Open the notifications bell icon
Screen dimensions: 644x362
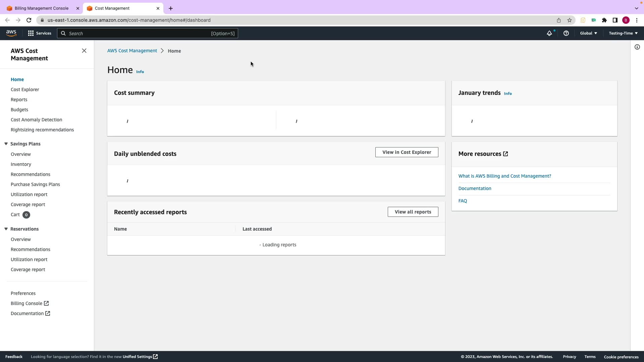[x=549, y=33]
